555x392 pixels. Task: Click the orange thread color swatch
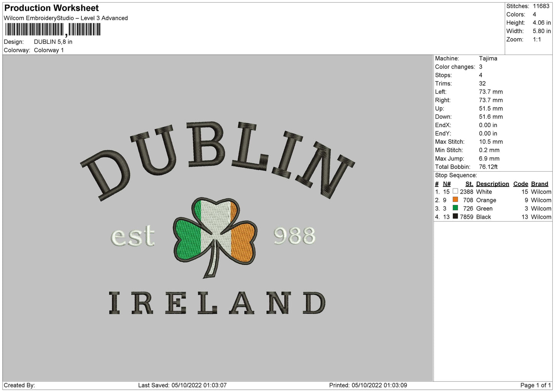(x=455, y=200)
